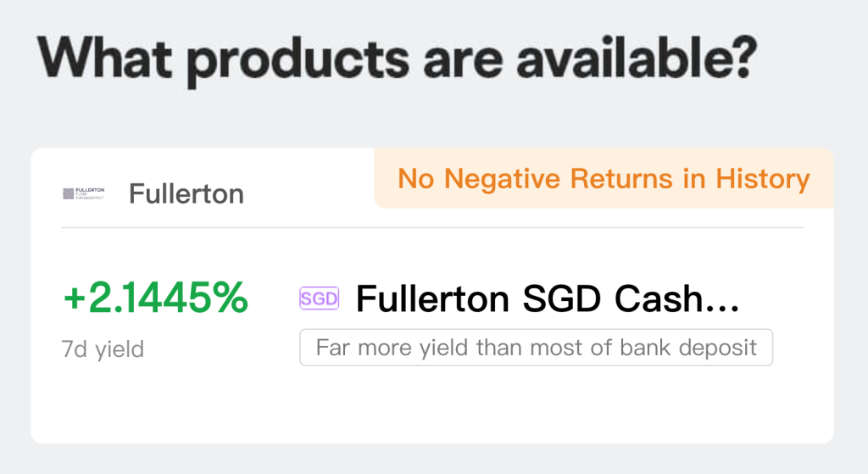Click the word What in the heading
This screenshot has height=474, width=868.
pyautogui.click(x=102, y=57)
